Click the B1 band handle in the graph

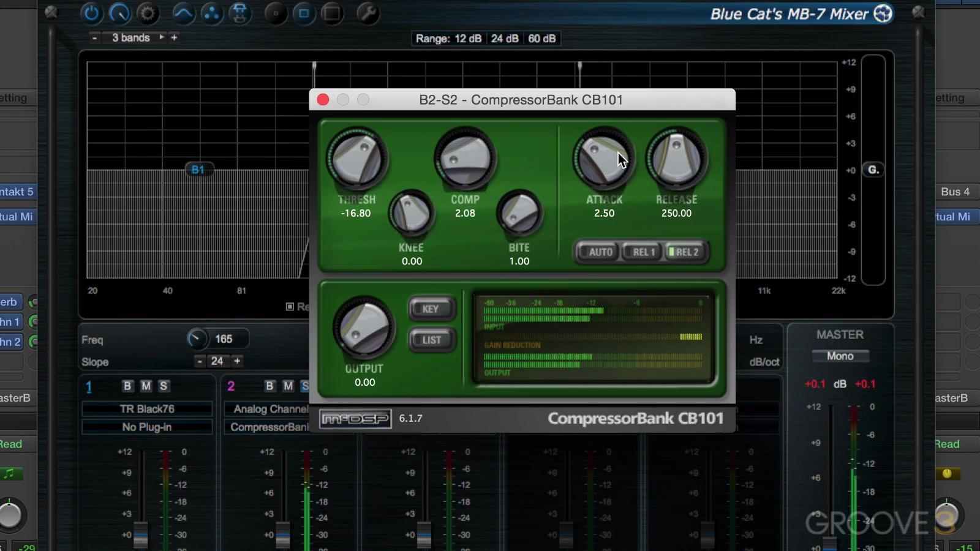198,170
